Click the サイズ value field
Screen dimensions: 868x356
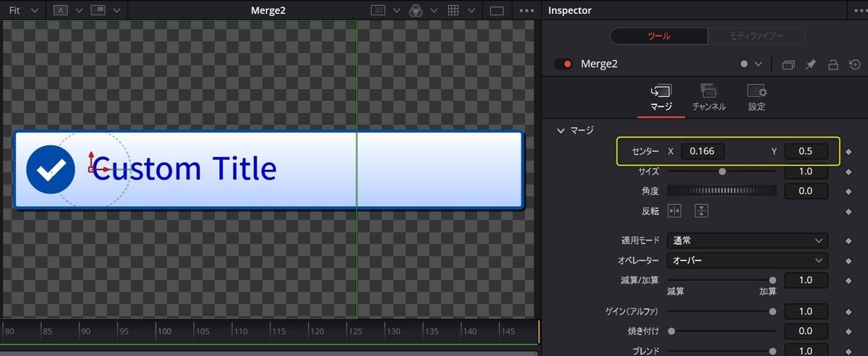(x=806, y=171)
